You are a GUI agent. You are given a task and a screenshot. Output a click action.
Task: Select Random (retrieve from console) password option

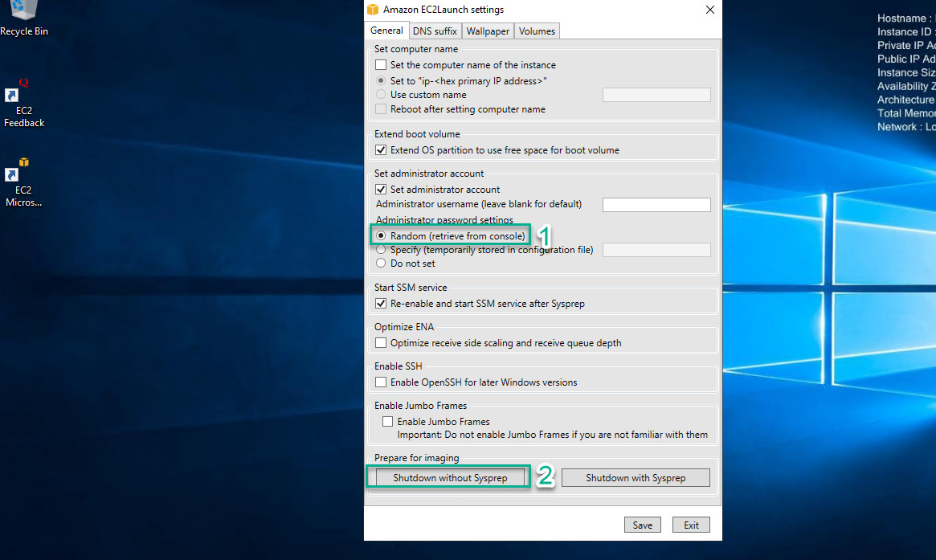click(381, 236)
